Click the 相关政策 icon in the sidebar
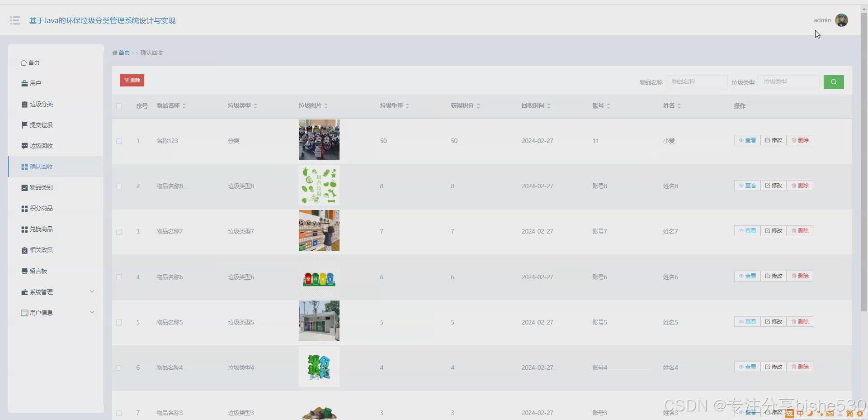The image size is (868, 420). coord(24,250)
